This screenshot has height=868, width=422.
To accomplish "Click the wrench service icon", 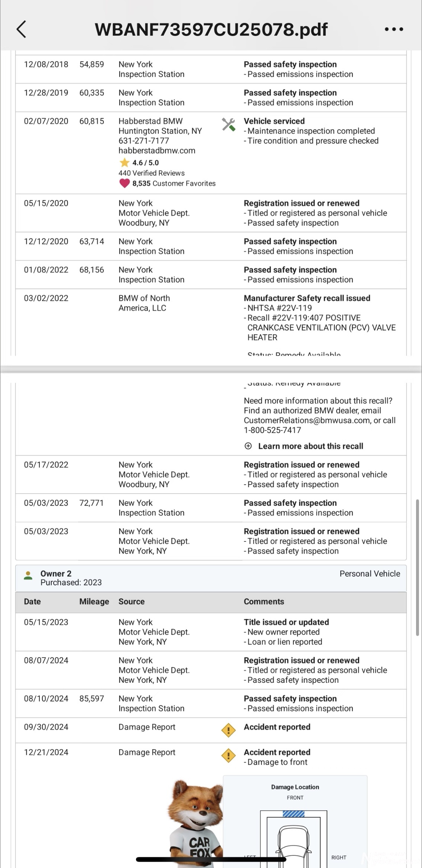I will point(228,124).
